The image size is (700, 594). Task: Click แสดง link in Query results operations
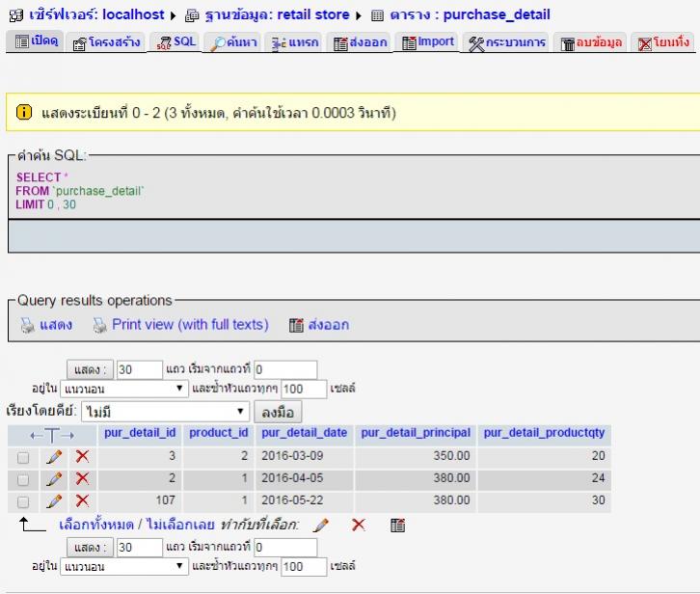(x=56, y=325)
